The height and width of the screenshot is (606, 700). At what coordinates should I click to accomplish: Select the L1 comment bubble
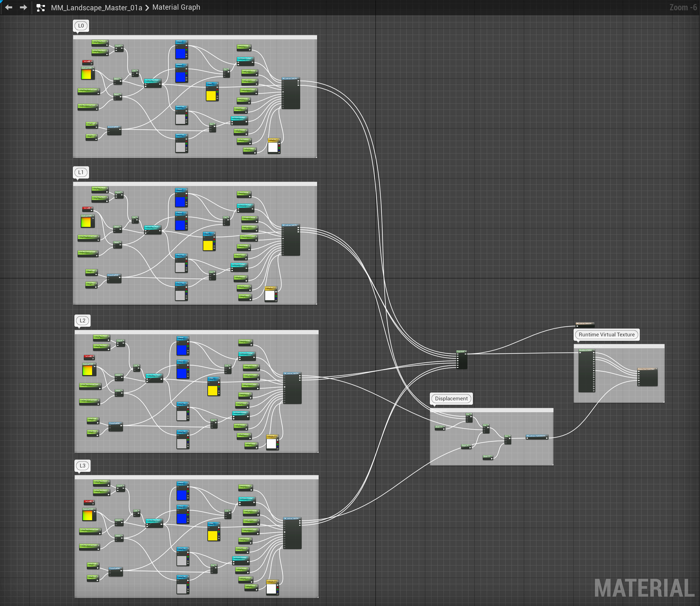click(81, 173)
